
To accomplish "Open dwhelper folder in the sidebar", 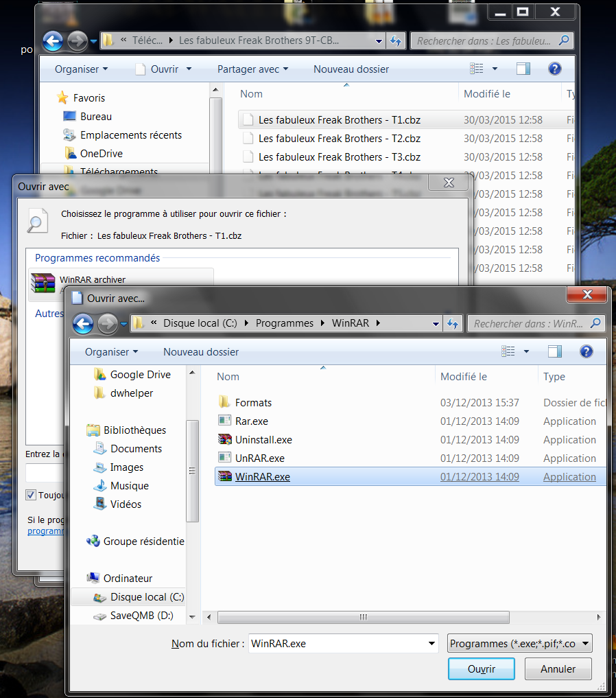I will 132,393.
